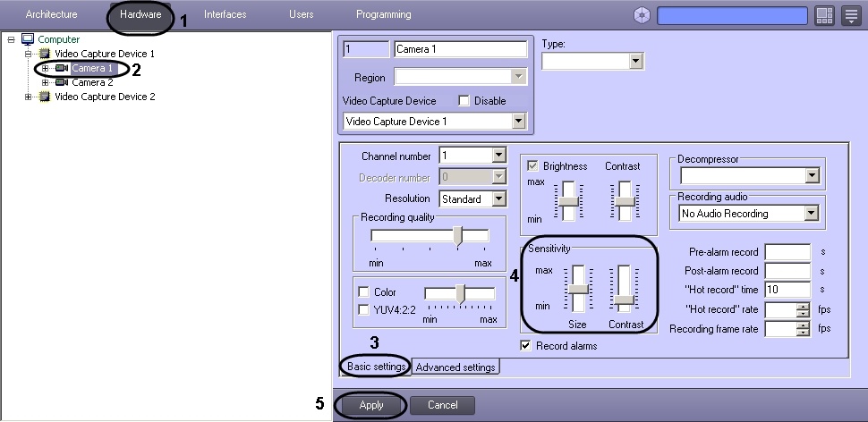The width and height of the screenshot is (868, 422).
Task: Open the Decompressor dropdown
Action: [812, 176]
